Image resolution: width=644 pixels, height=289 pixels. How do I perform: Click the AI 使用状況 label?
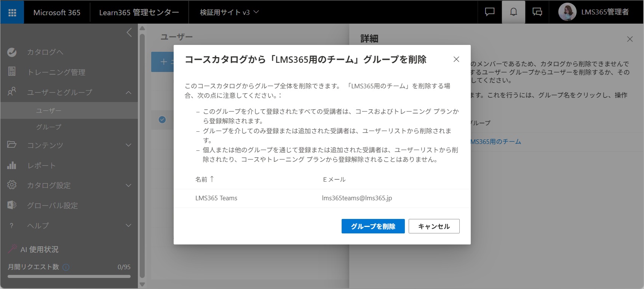[x=40, y=249]
